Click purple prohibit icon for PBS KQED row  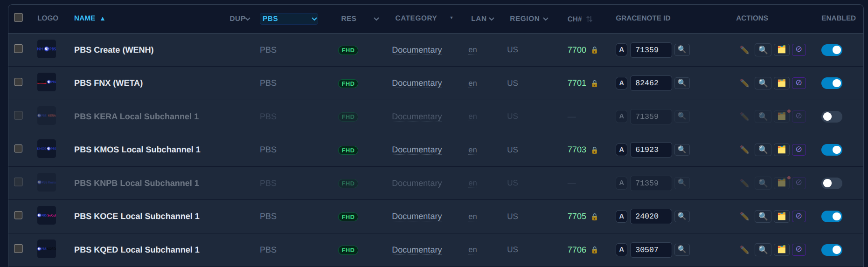[799, 249]
